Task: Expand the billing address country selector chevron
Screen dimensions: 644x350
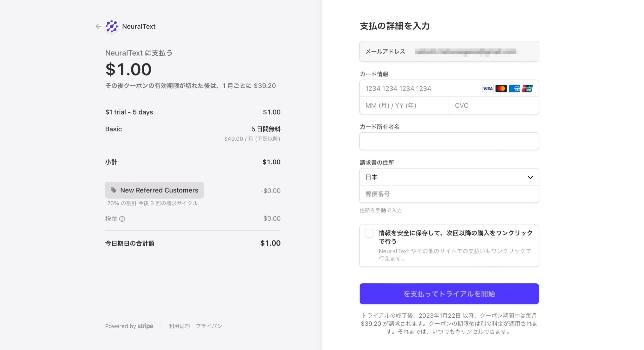Action: click(530, 177)
